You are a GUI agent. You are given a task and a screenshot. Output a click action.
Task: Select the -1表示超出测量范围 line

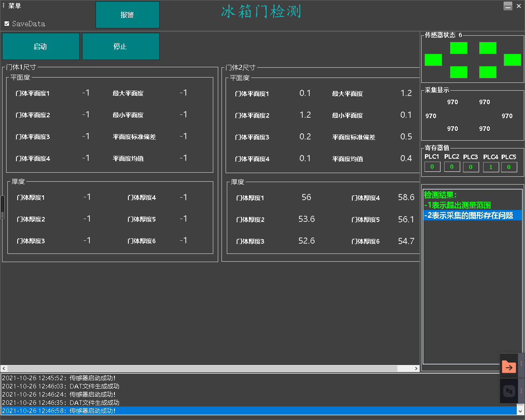coord(472,205)
